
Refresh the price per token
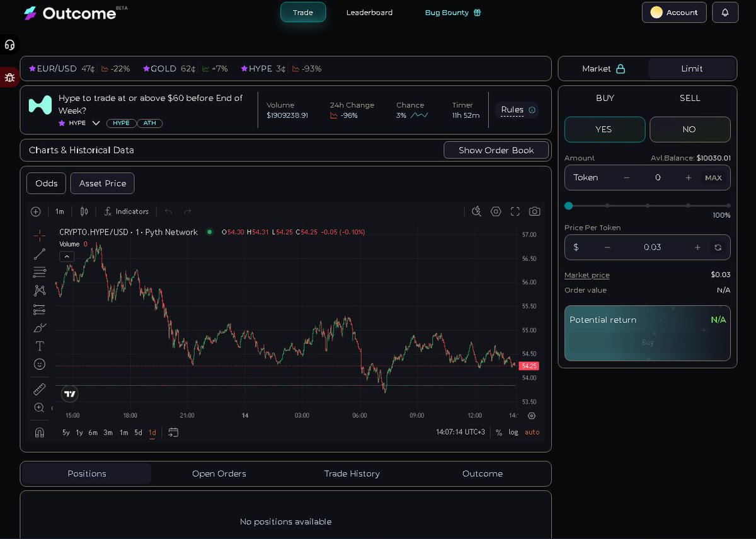point(718,248)
